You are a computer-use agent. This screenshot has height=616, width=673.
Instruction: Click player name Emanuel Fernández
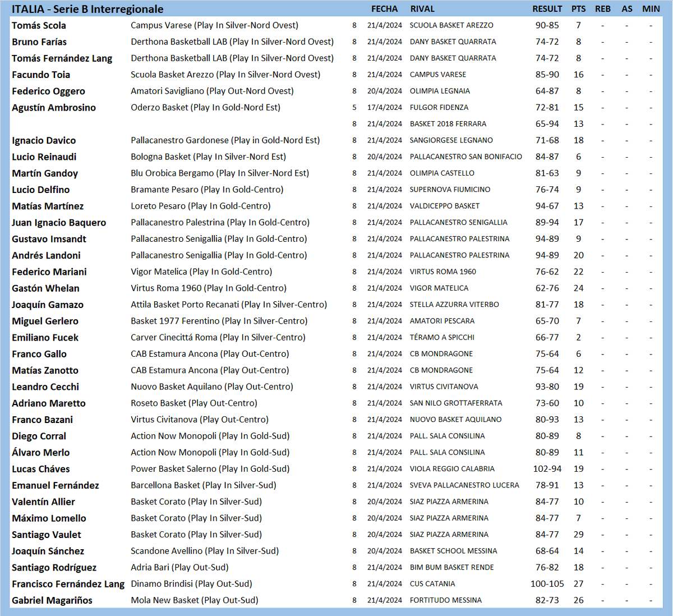pyautogui.click(x=56, y=485)
